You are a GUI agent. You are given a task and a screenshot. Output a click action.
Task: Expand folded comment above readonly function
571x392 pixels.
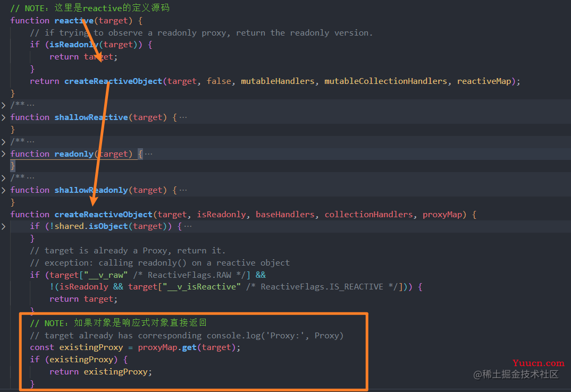[x=3, y=142]
